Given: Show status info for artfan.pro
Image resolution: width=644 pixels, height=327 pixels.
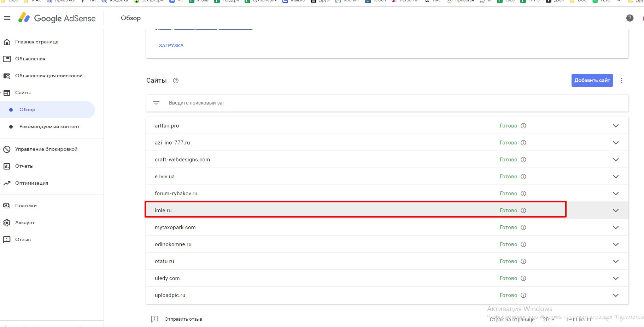Looking at the screenshot, I should point(523,126).
